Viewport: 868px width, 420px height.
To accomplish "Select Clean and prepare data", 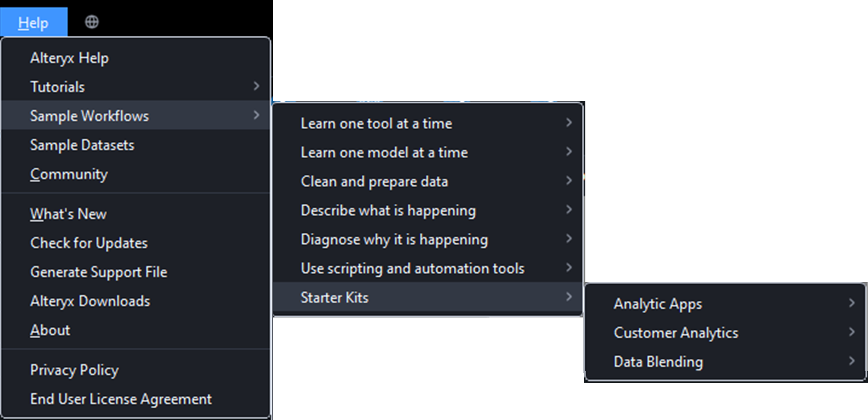I will [375, 181].
